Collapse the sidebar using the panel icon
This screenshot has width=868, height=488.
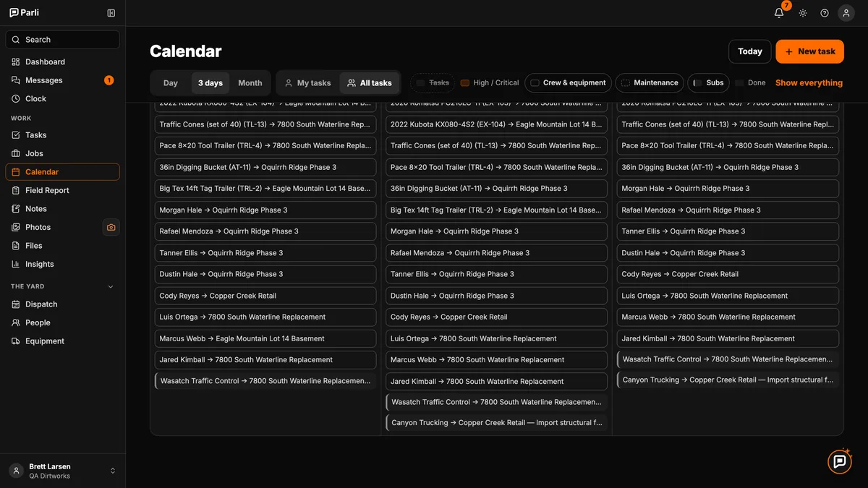(x=111, y=13)
